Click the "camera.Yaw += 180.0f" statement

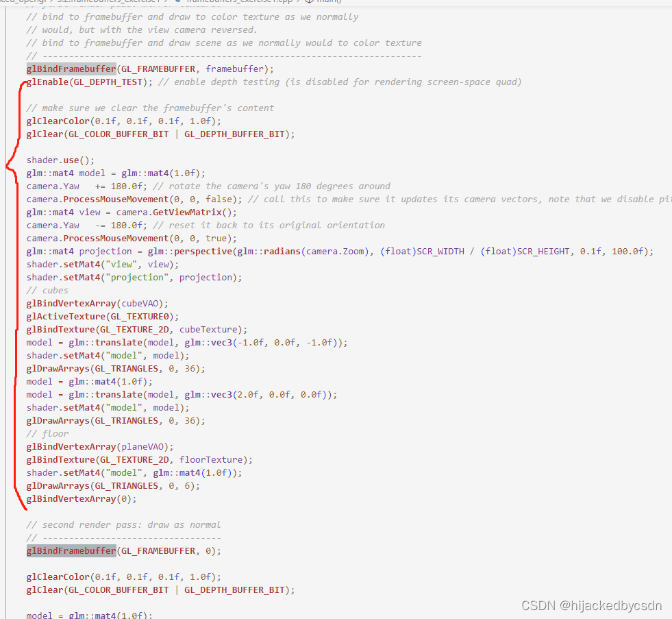(x=86, y=186)
